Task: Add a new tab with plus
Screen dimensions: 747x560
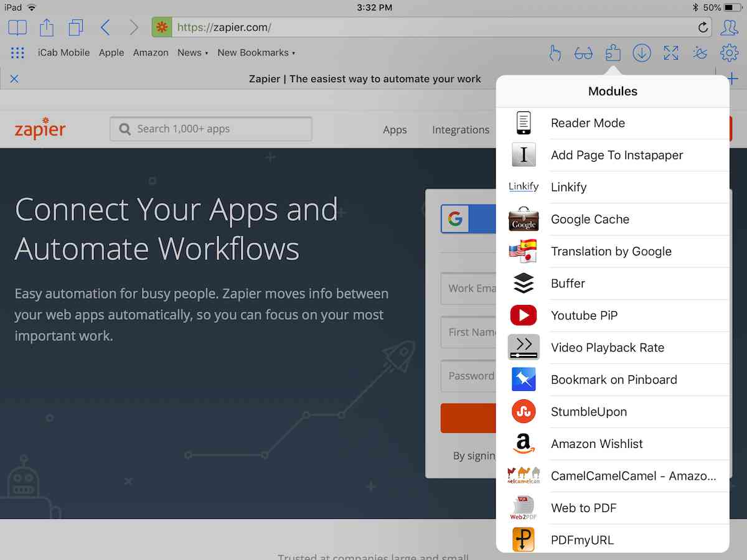Action: [733, 79]
